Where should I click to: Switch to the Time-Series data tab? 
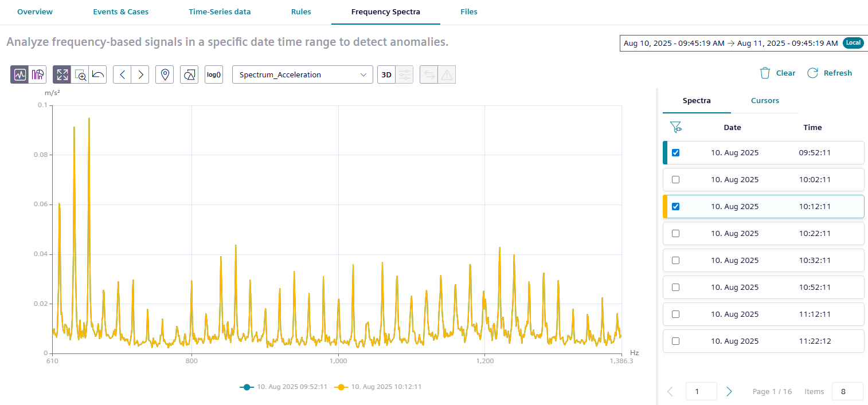(x=220, y=12)
